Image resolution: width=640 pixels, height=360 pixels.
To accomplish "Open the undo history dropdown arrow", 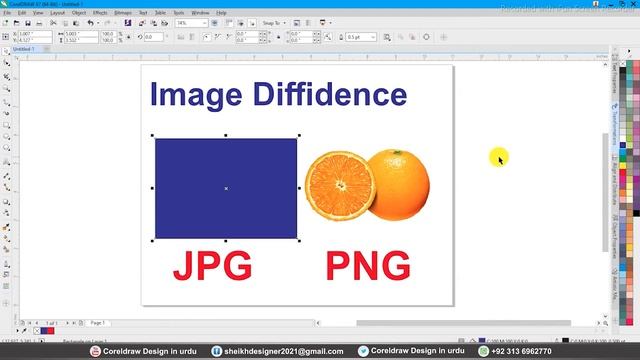I will pyautogui.click(x=98, y=23).
